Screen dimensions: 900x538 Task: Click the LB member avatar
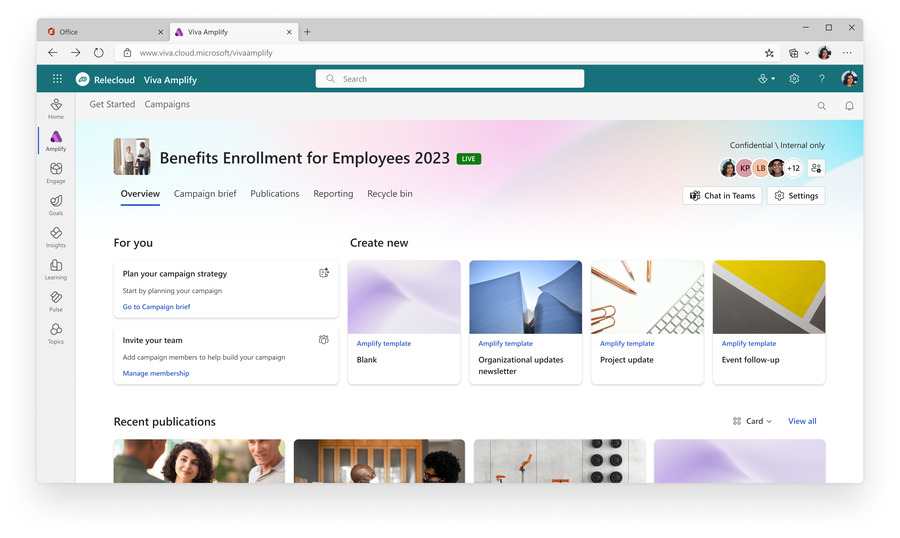click(x=761, y=168)
